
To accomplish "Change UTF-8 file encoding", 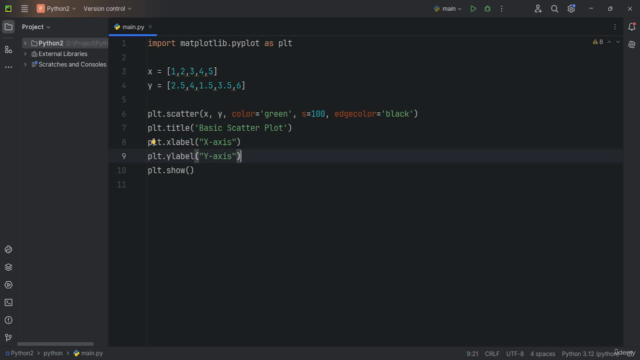I will click(x=515, y=354).
